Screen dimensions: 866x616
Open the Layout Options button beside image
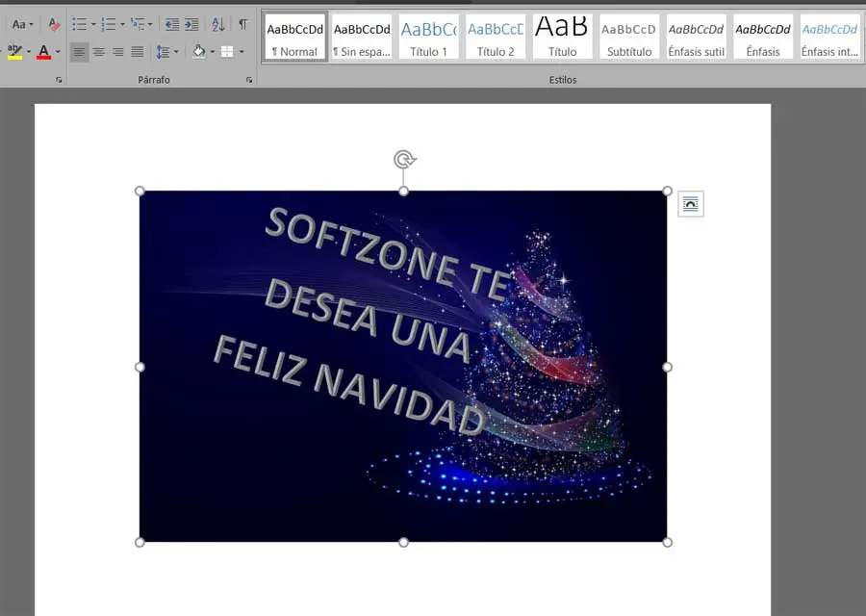(x=690, y=204)
